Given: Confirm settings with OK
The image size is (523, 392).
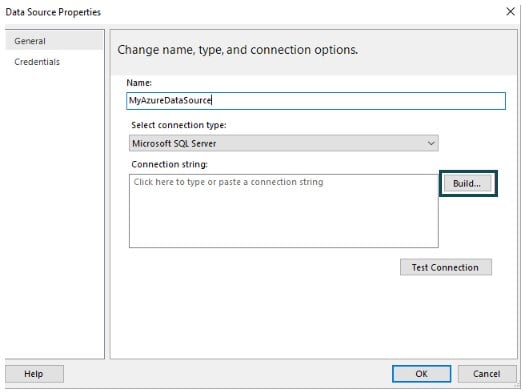Looking at the screenshot, I should (422, 374).
